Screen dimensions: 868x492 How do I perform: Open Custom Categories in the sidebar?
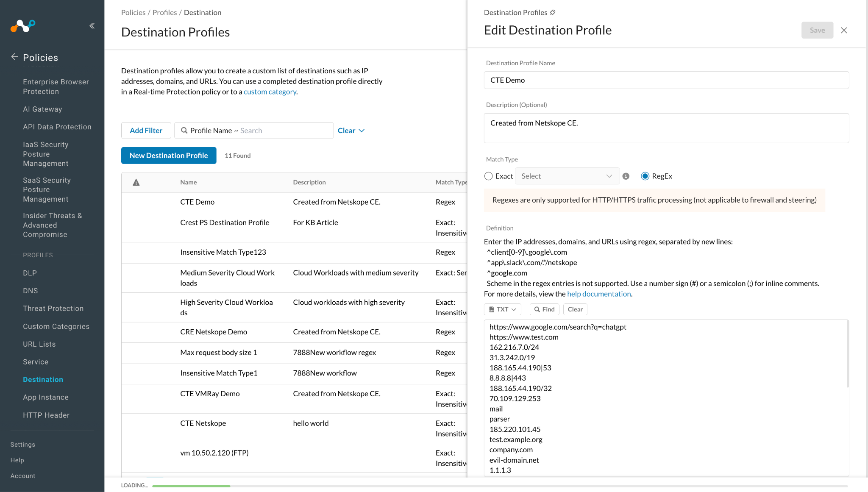pyautogui.click(x=56, y=326)
